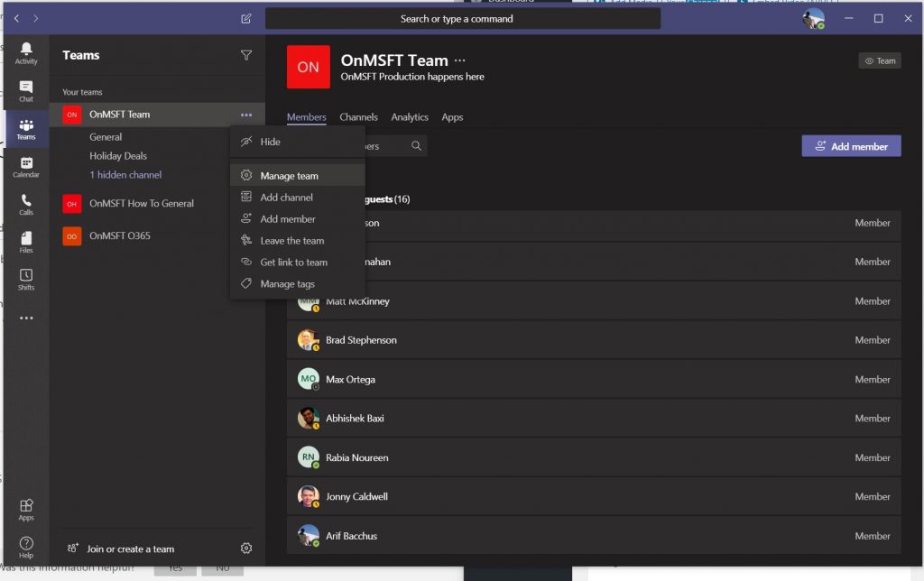This screenshot has height=581, width=924.
Task: Open Help
Action: pyautogui.click(x=26, y=548)
